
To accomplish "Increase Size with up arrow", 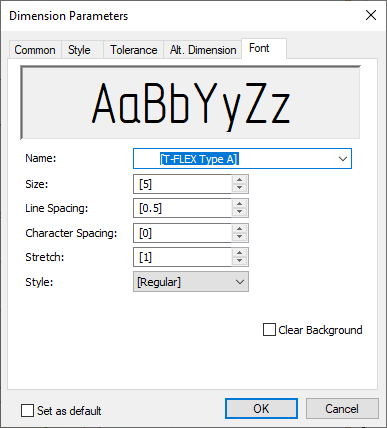I will 239,180.
